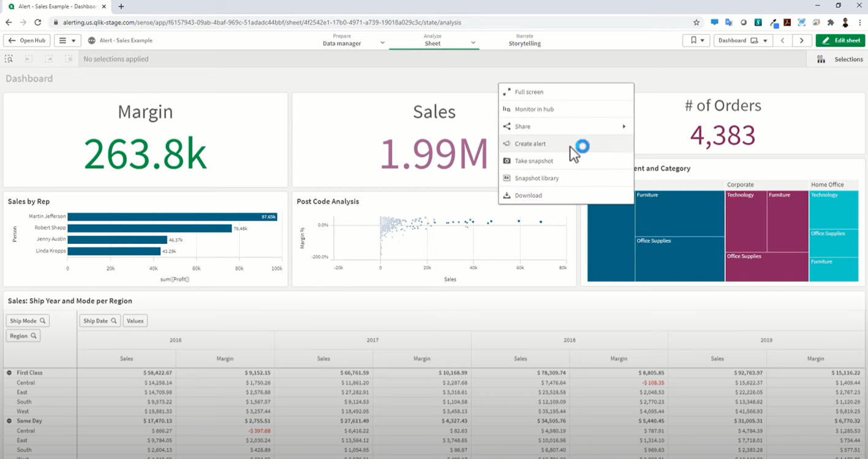Viewport: 868px width, 459px height.
Task: Open the Dashboard sheet selector
Action: click(743, 40)
